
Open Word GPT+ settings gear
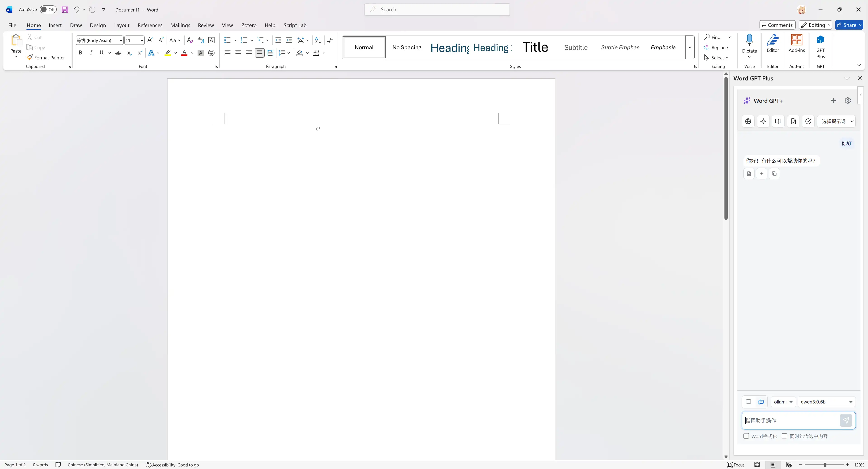click(848, 101)
